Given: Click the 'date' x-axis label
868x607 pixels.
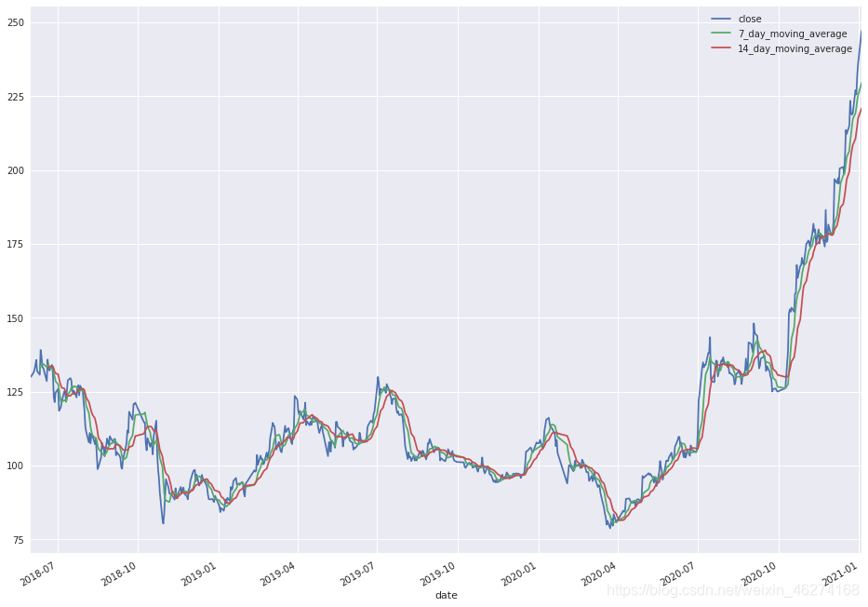Looking at the screenshot, I should pyautogui.click(x=447, y=596).
